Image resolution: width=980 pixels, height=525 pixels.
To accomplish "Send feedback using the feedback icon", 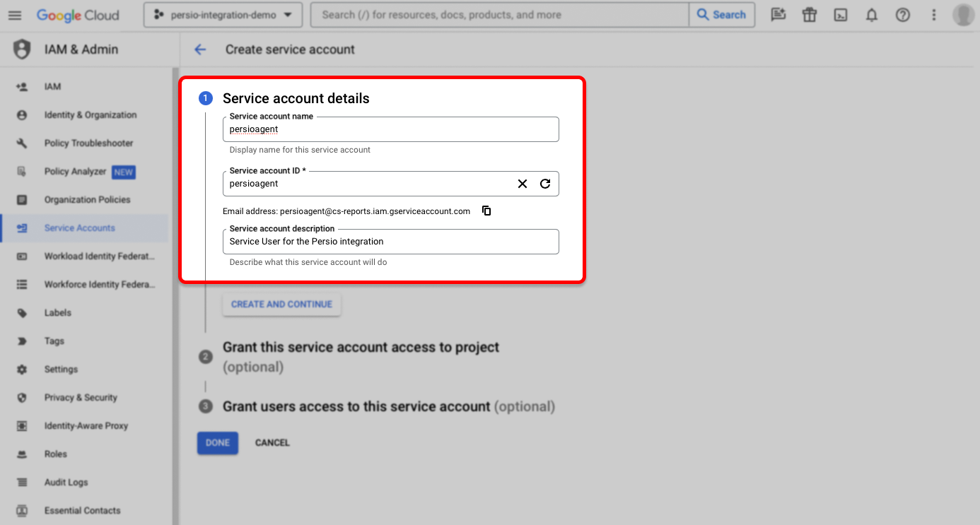I will [778, 15].
